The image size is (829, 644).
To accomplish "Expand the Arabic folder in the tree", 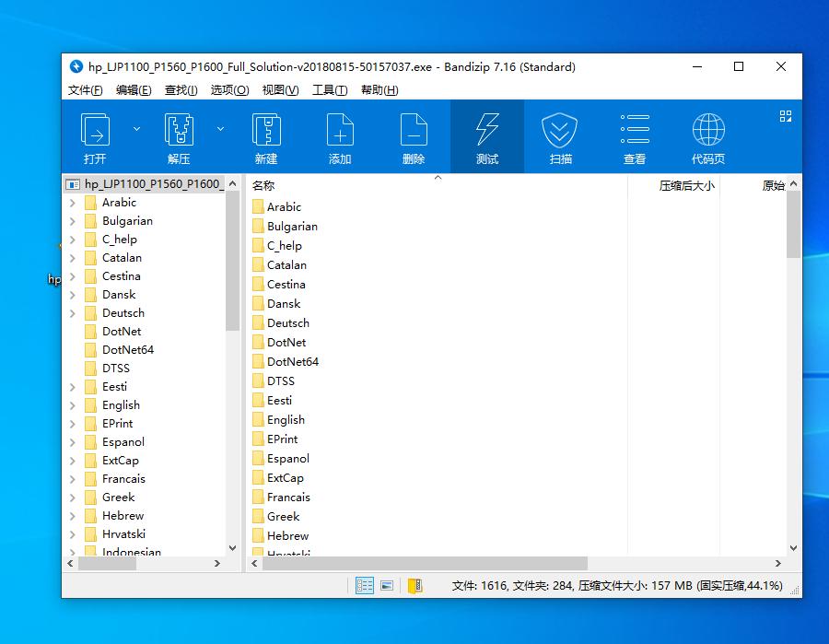I will tap(74, 202).
